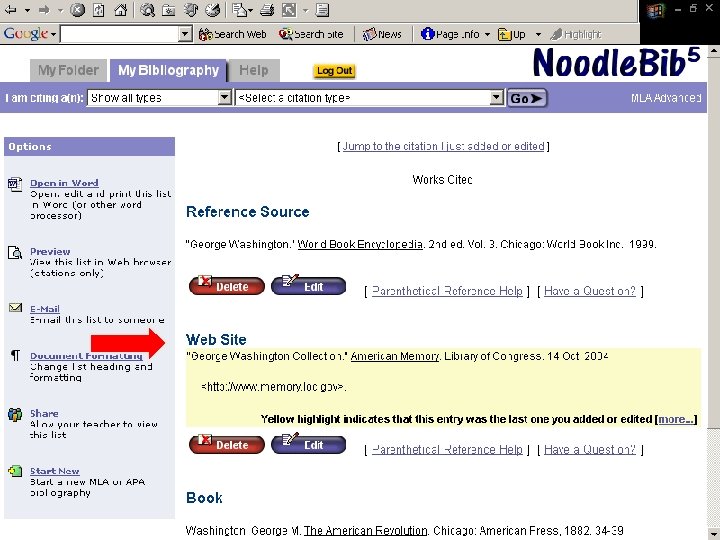720x540 pixels.
Task: Click the Up button on Google toolbar
Action: pos(512,34)
